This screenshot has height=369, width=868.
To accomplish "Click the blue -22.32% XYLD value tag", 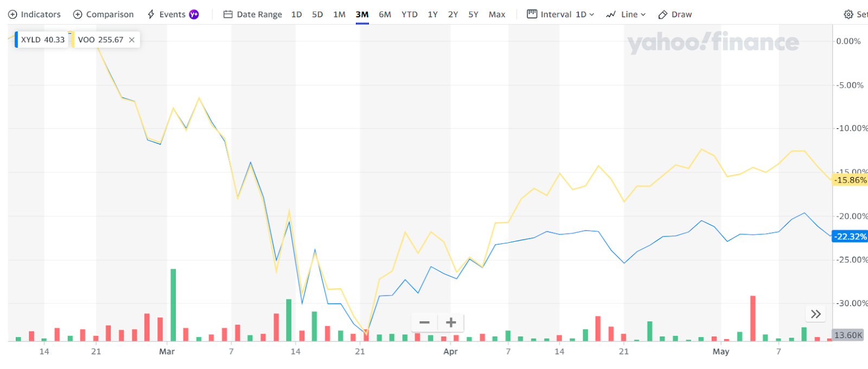I will pos(850,236).
